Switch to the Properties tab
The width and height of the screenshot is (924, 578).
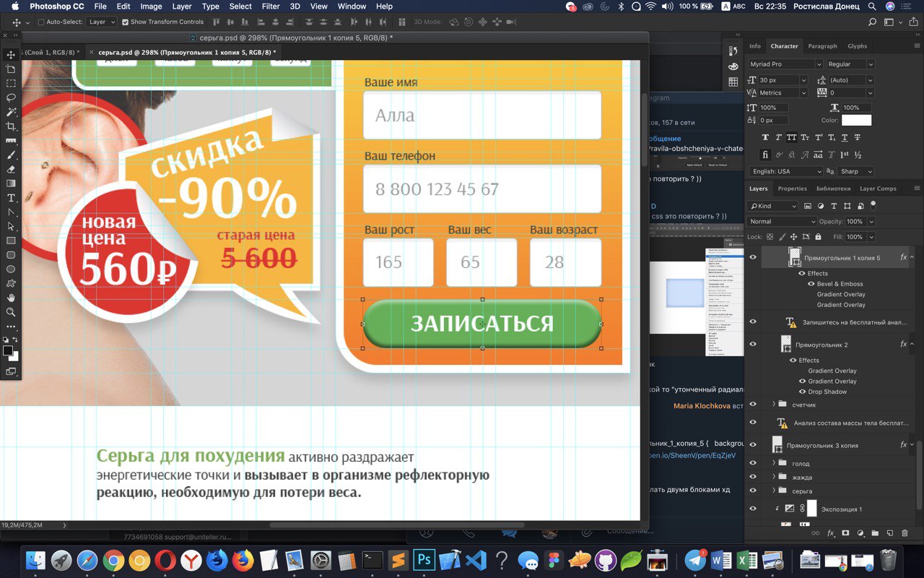pyautogui.click(x=792, y=189)
